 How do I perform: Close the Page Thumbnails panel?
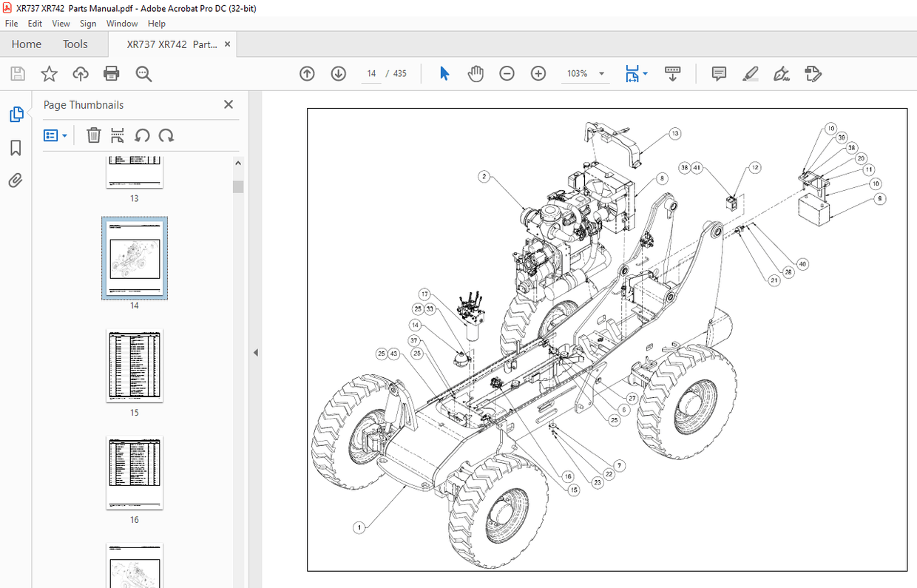click(x=228, y=104)
